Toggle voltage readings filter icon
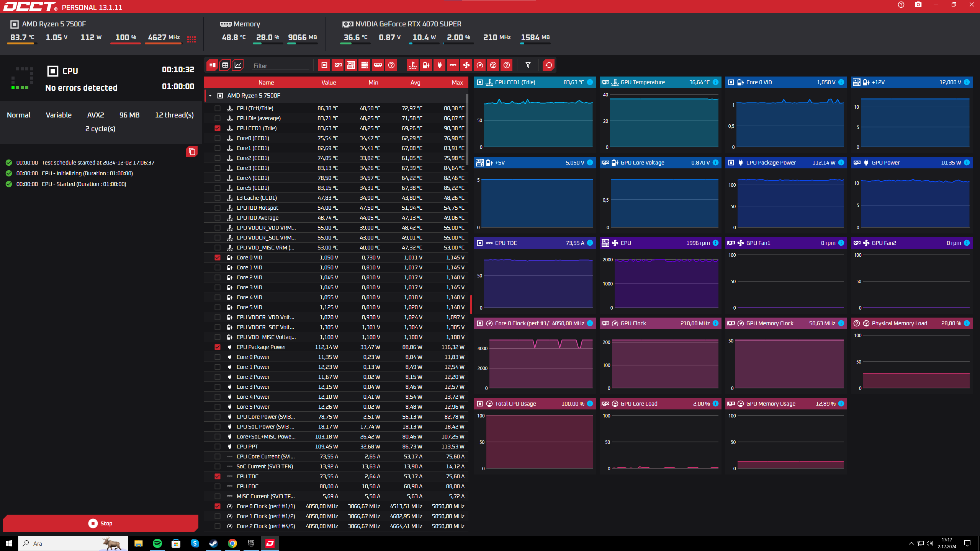Image resolution: width=980 pixels, height=551 pixels. pos(426,65)
